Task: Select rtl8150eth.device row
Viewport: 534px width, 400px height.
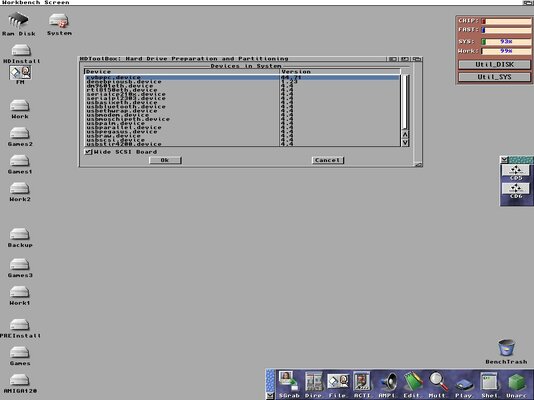Action: coord(242,90)
